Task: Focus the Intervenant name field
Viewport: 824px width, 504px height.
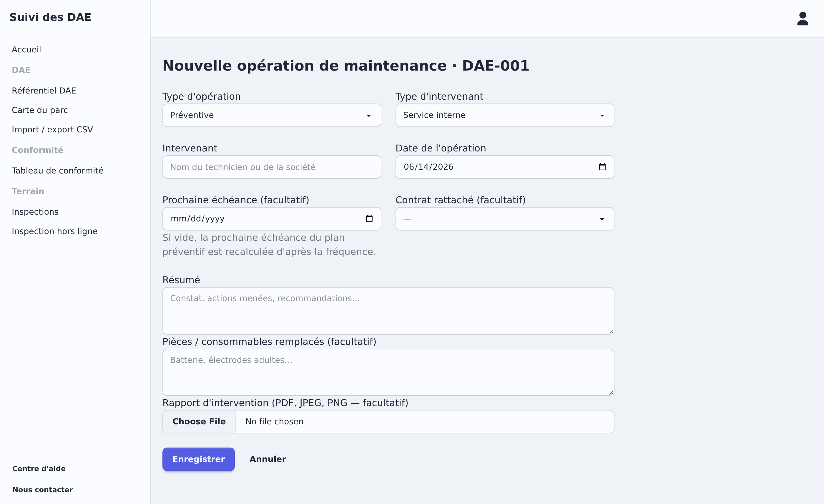Action: pos(272,167)
